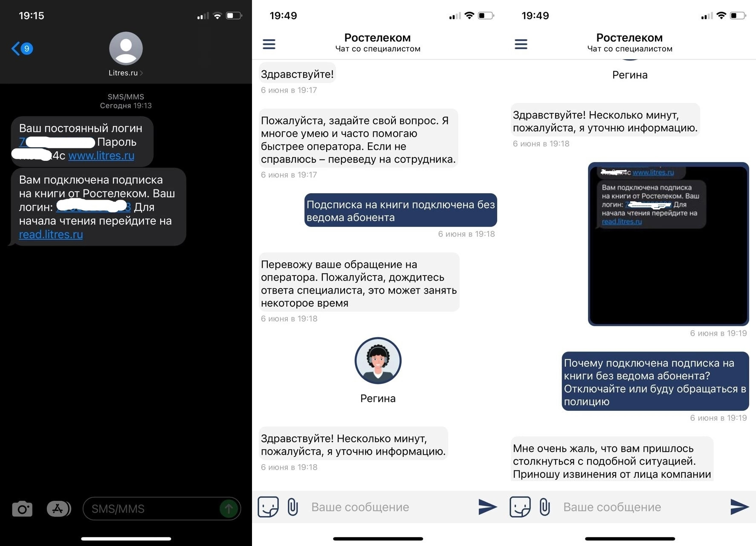Screen dimensions: 756x546
Task: Select message 'Подсписка на книги подключена без ведома абонента'
Action: [x=400, y=210]
